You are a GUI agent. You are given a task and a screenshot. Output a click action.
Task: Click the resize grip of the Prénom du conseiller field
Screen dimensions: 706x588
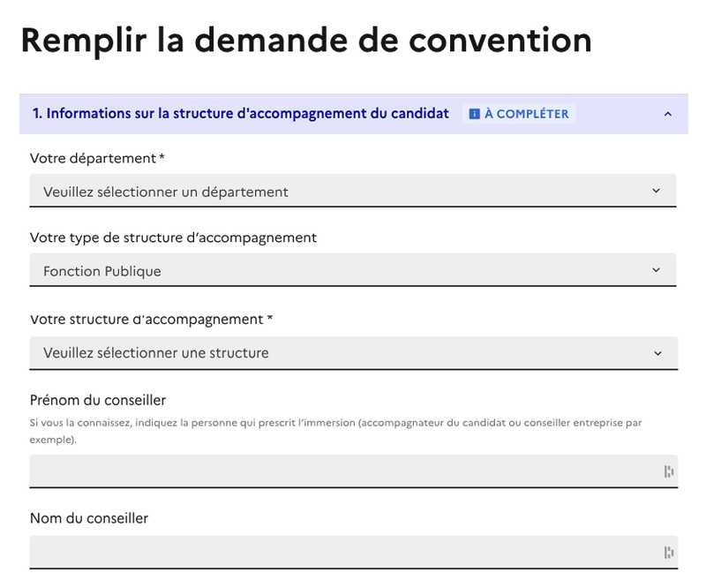point(668,471)
